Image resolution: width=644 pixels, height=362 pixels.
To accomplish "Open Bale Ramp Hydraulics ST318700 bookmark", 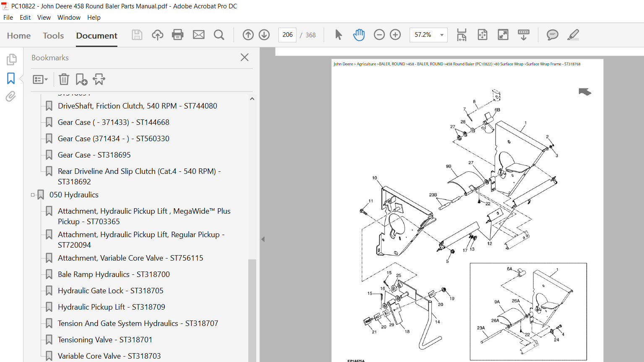I will point(114,274).
